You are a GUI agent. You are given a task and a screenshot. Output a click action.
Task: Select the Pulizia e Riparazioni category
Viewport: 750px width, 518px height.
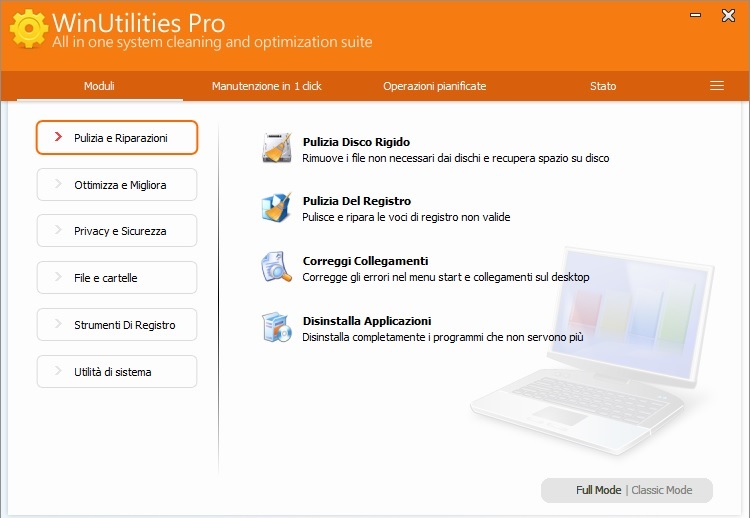pyautogui.click(x=117, y=138)
